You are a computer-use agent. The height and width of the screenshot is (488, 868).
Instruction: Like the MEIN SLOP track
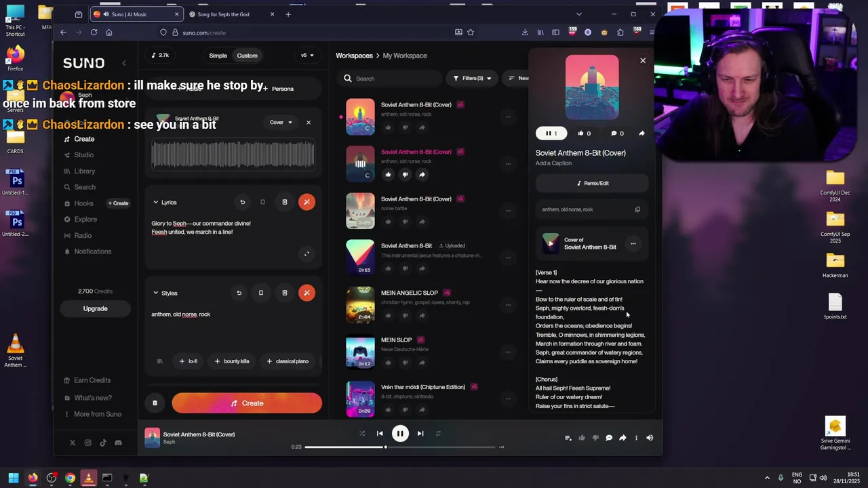388,363
